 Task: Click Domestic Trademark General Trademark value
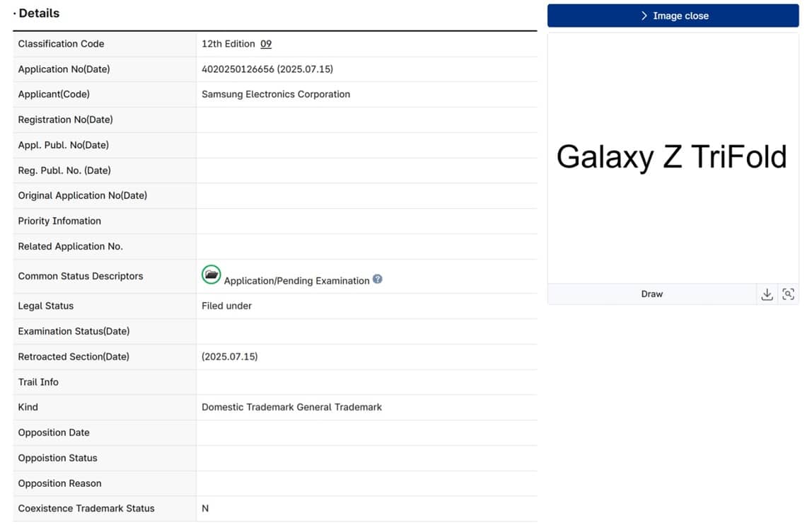[291, 407]
